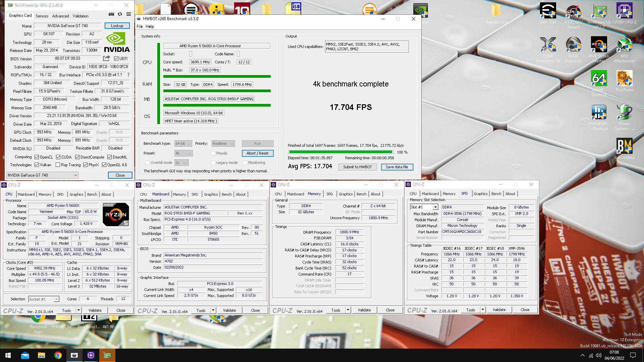The width and height of the screenshot is (644, 362).
Task: Toggle the UEFI checkbox in GPU-Z
Action: tap(116, 59)
